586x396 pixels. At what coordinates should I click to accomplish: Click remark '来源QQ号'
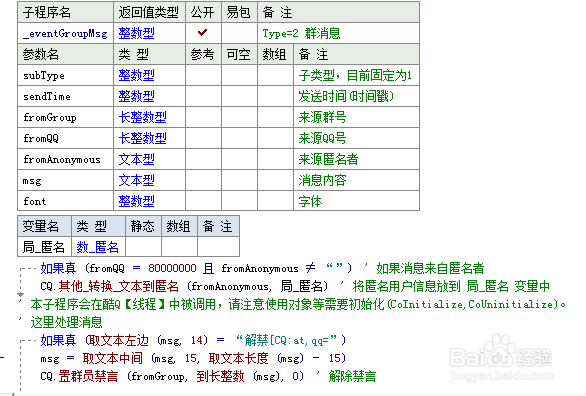(x=322, y=138)
